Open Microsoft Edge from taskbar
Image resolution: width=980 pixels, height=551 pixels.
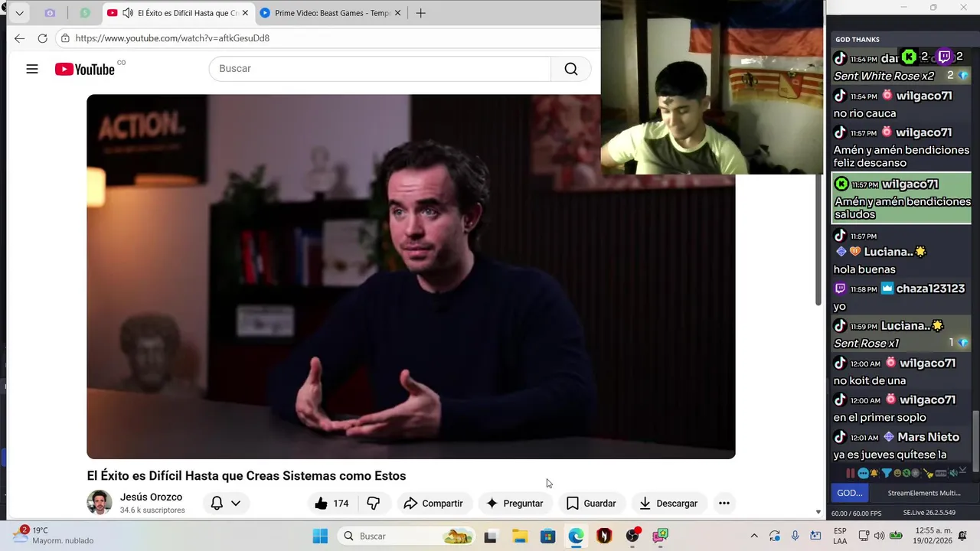point(576,536)
